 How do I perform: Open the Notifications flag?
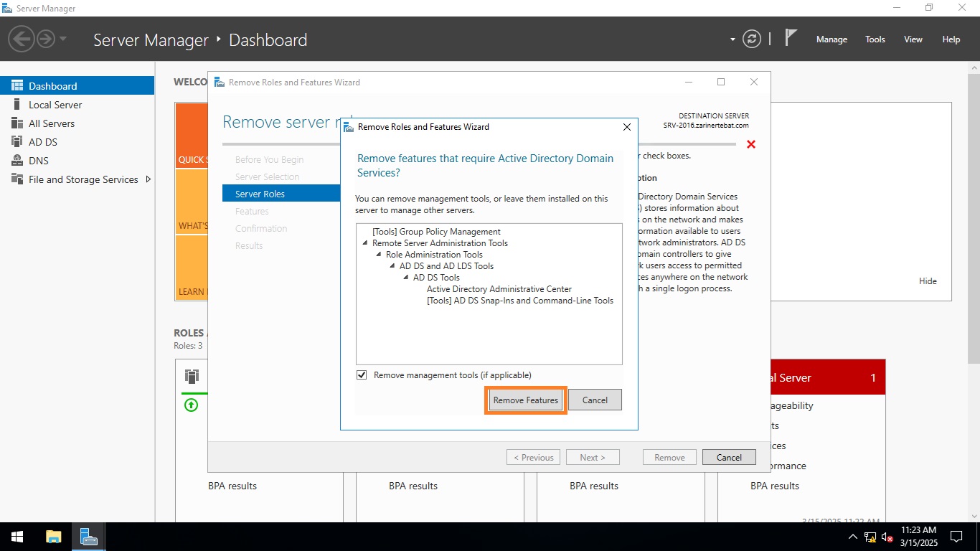791,37
